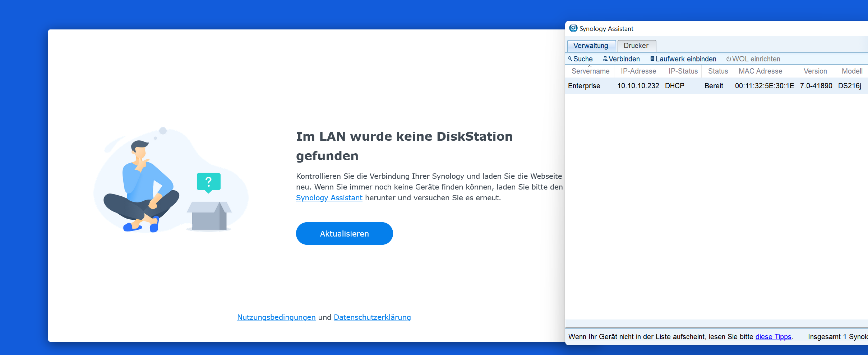Click Verbinden in the toolbar

coord(622,59)
